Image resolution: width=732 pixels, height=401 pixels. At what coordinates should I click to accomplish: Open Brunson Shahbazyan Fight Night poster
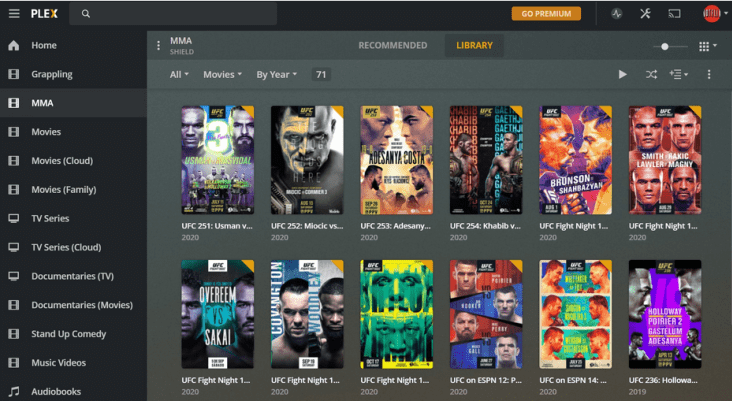click(575, 160)
